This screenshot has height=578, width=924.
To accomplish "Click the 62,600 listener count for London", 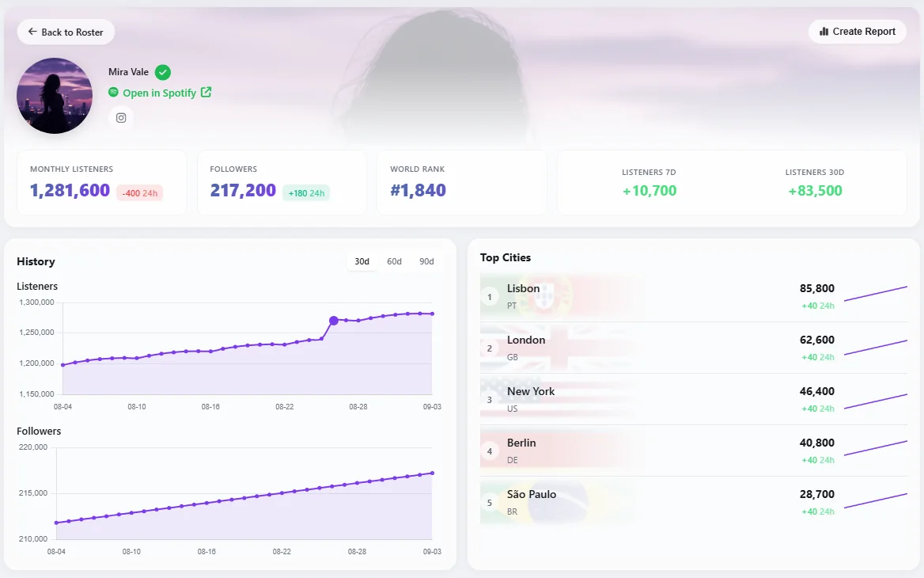I will pos(816,340).
